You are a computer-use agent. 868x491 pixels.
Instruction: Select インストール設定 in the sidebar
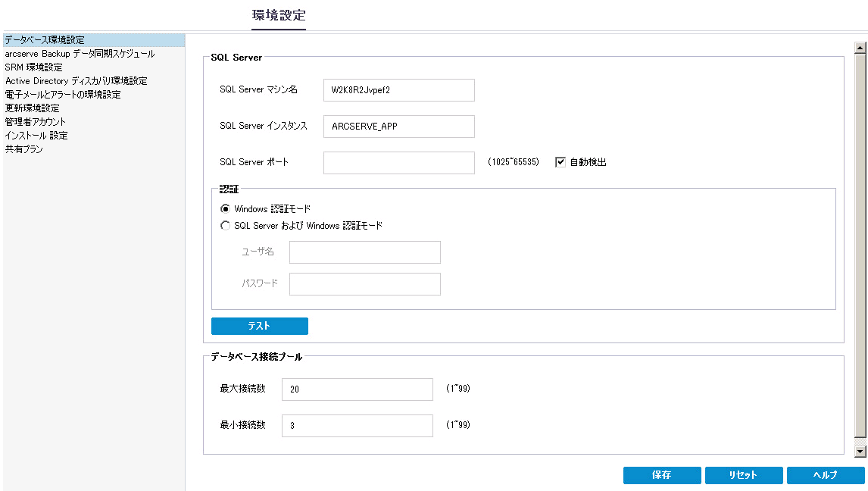(36, 136)
